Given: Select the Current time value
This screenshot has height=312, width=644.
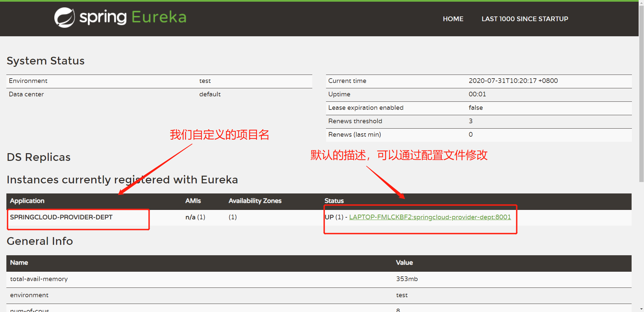Looking at the screenshot, I should point(513,81).
